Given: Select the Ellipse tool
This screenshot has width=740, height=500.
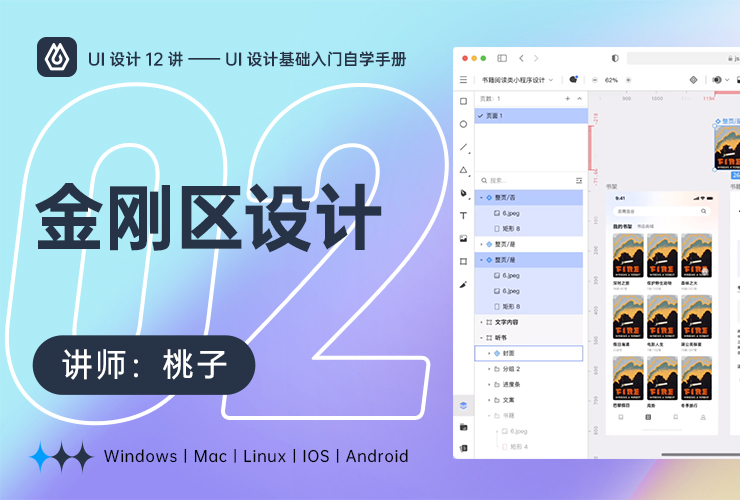Looking at the screenshot, I should coord(463,124).
